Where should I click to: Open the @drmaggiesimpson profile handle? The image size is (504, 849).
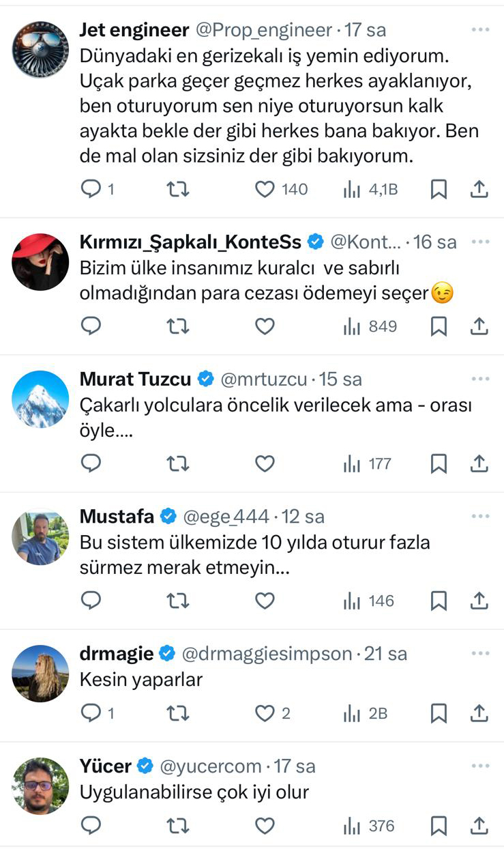266,653
